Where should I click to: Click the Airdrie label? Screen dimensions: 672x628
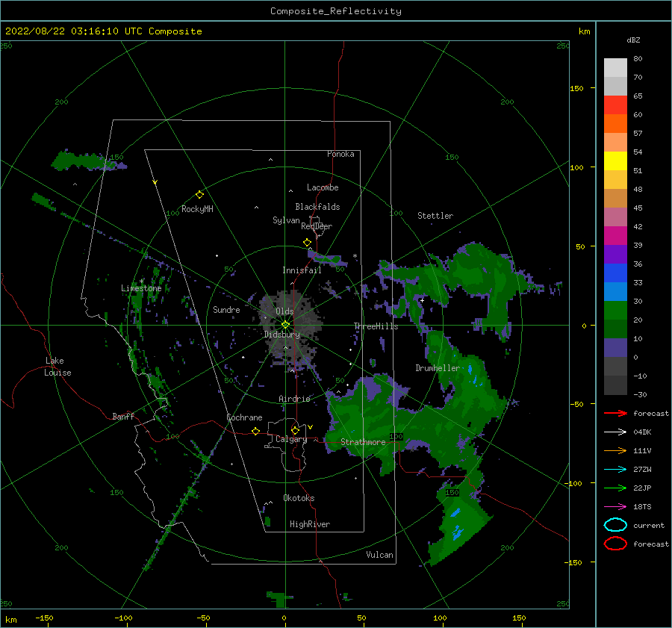click(294, 399)
